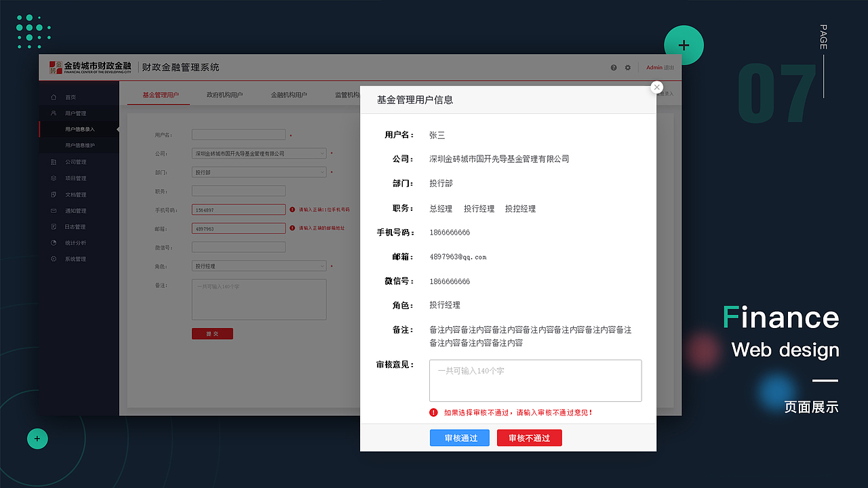This screenshot has width=868, height=488.
Task: Open the 角色 dropdown showing 投行经理
Action: click(x=259, y=266)
